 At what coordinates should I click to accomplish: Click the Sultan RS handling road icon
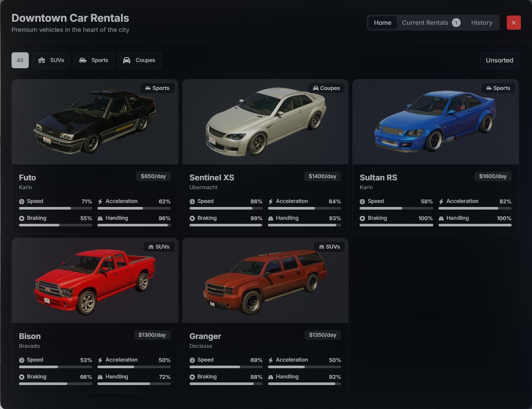441,218
